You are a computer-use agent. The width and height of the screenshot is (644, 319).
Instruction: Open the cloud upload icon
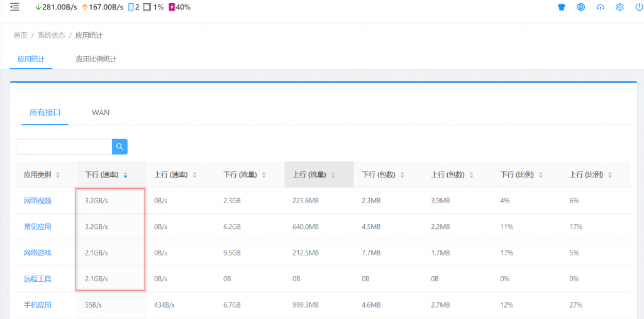[x=601, y=7]
